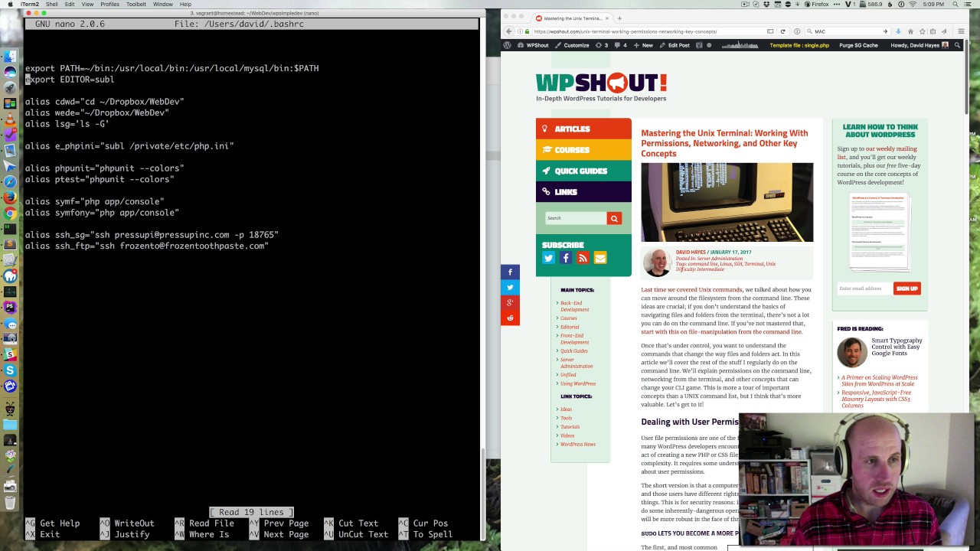Viewport: 980px width, 551px height.
Task: Click Wi-Fi icon in macOS menu bar
Action: pyautogui.click(x=912, y=4)
